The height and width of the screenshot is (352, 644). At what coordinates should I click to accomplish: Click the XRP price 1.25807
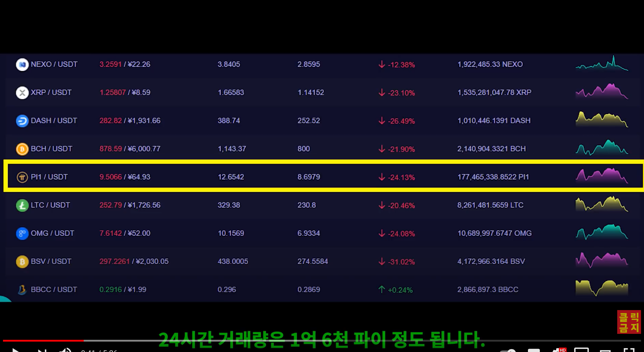tap(113, 92)
